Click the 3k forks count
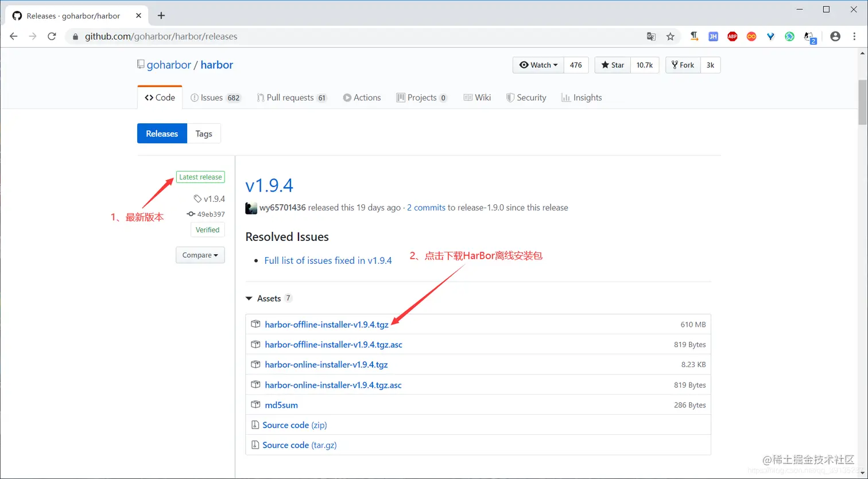The height and width of the screenshot is (479, 868). tap(710, 65)
